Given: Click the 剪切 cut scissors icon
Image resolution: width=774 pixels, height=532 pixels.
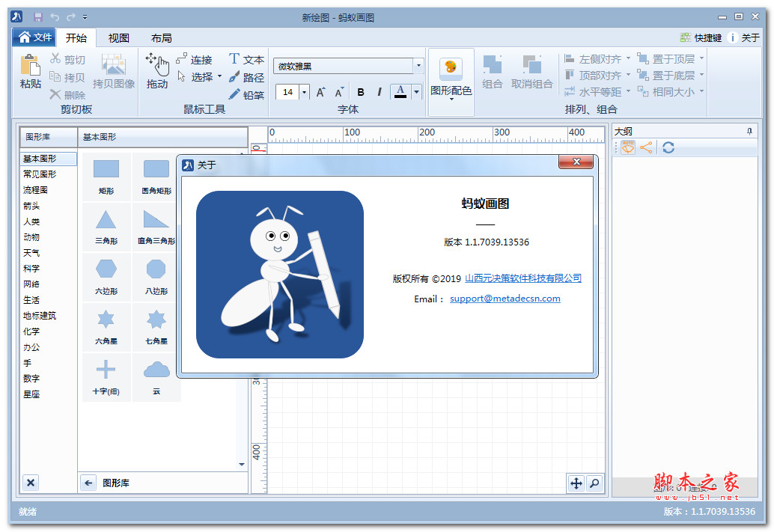Looking at the screenshot, I should coord(55,58).
